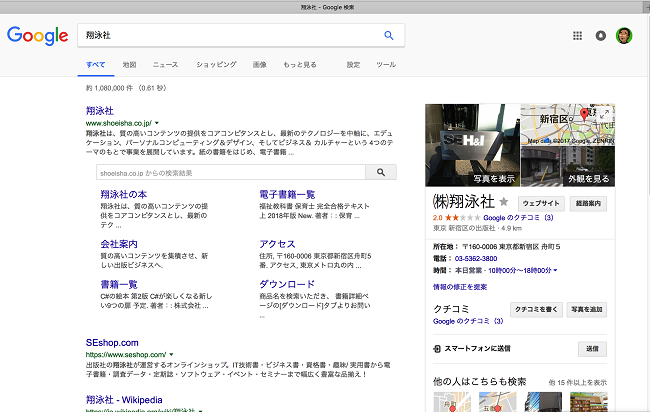Open the 電子書籍一覧 sitelink
The width and height of the screenshot is (650, 412).
pyautogui.click(x=287, y=194)
